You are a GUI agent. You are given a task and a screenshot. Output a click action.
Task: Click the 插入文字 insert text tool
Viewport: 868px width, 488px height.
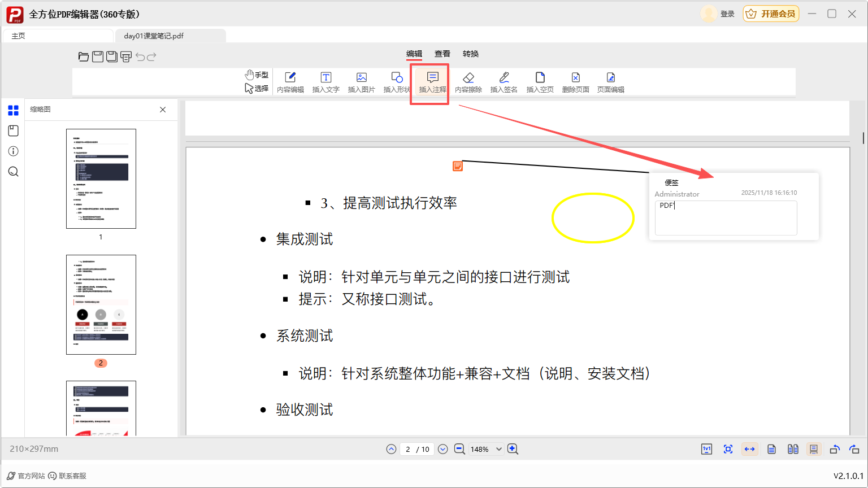pyautogui.click(x=325, y=82)
